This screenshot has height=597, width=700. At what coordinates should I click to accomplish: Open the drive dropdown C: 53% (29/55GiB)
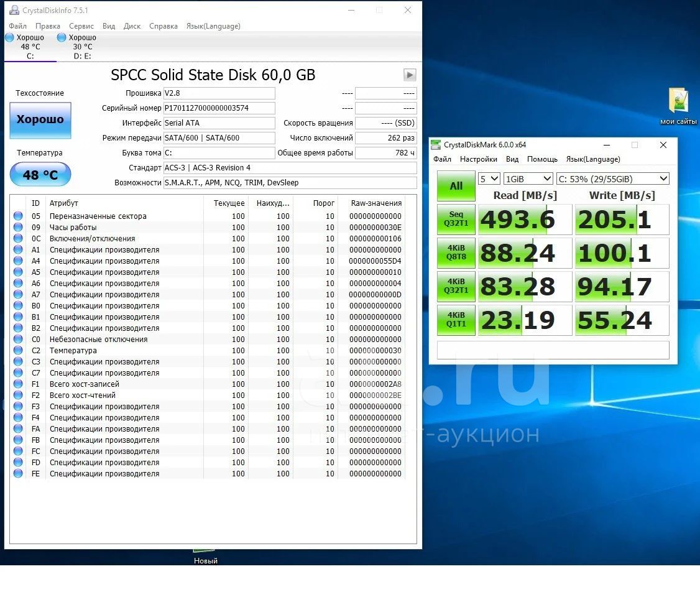[x=612, y=178]
